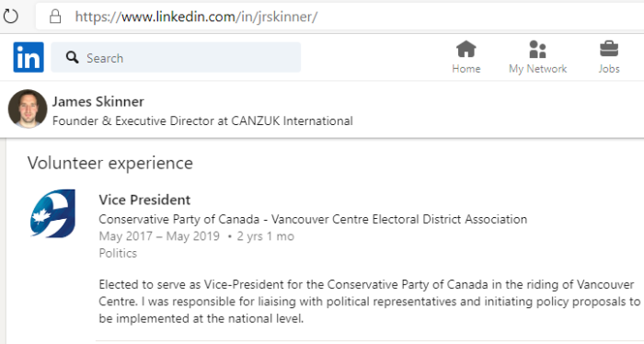Click the Conservative Party of Canada logo
This screenshot has height=344, width=644.
point(52,213)
